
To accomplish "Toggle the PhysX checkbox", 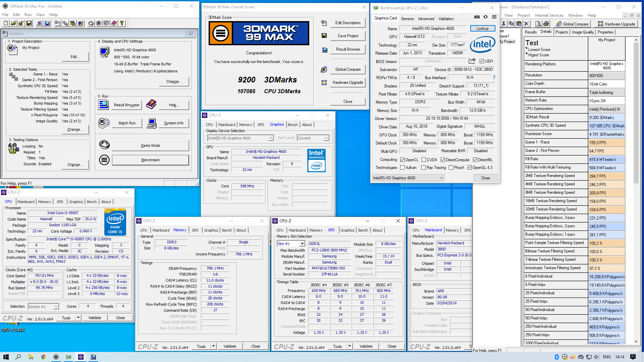I will [451, 168].
